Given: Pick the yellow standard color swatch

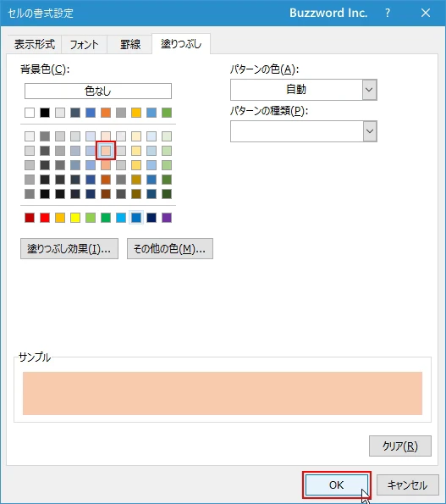Looking at the screenshot, I should 75,218.
